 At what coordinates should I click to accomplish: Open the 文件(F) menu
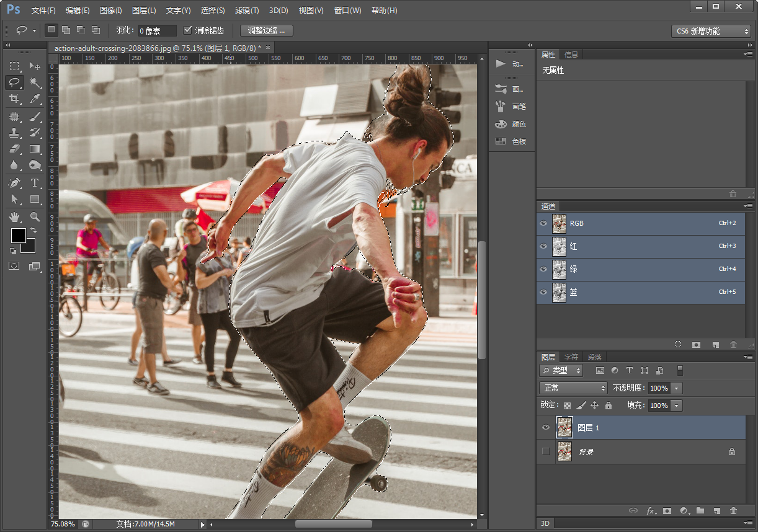[43, 11]
